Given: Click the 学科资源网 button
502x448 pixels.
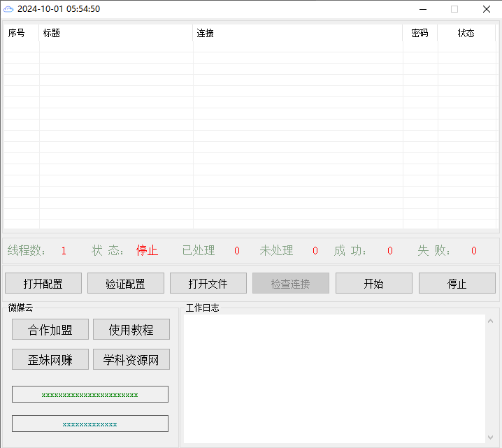Looking at the screenshot, I should 131,359.
